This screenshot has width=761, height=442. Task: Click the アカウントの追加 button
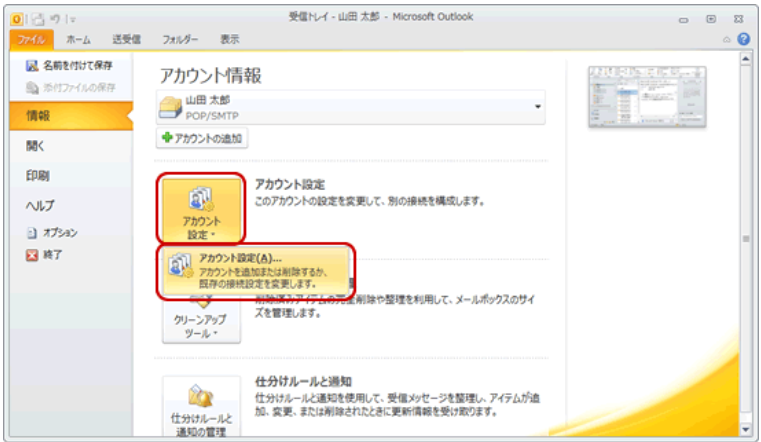[x=202, y=138]
